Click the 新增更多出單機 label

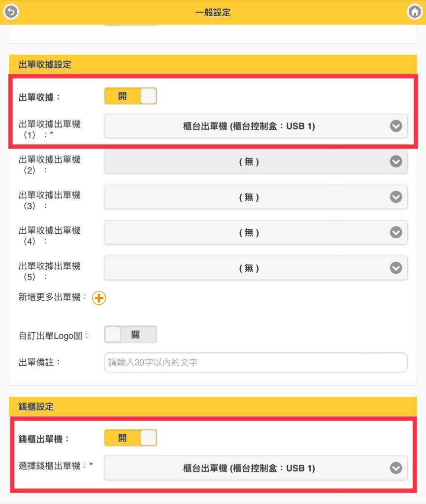[52, 297]
